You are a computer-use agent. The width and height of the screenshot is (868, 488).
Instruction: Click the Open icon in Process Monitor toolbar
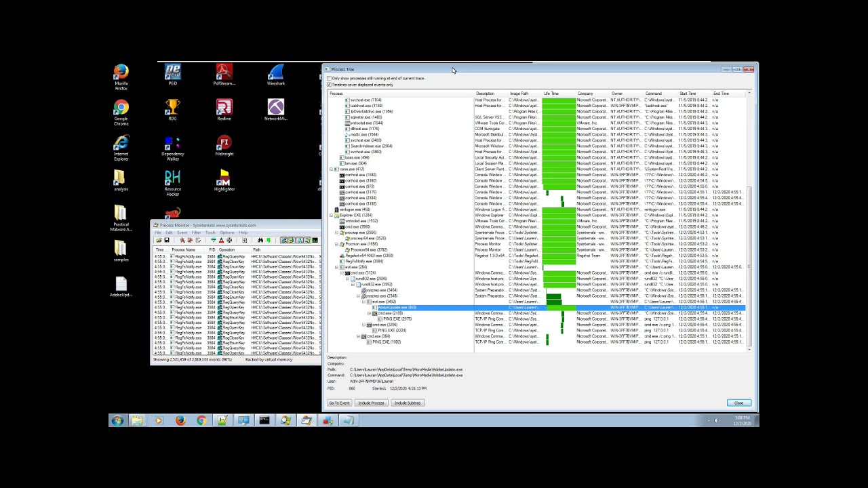159,241
